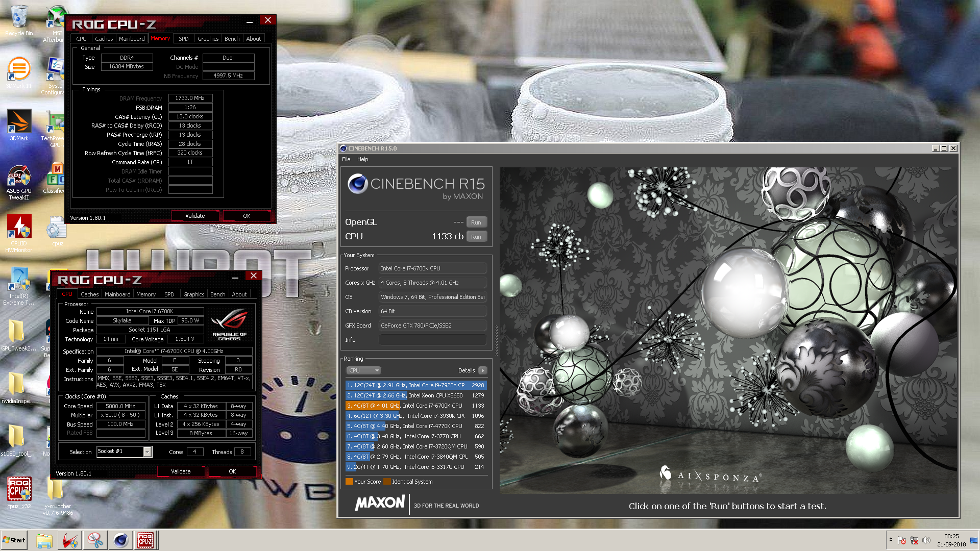This screenshot has width=980, height=551.
Task: Open the nvidiaInspector folder on the desktop
Action: click(18, 388)
